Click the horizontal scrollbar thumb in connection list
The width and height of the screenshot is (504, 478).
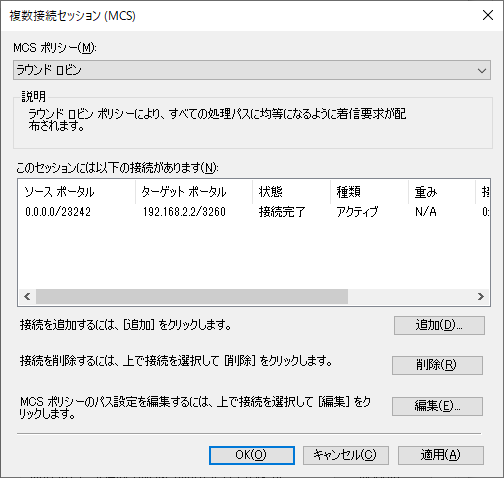(x=192, y=296)
